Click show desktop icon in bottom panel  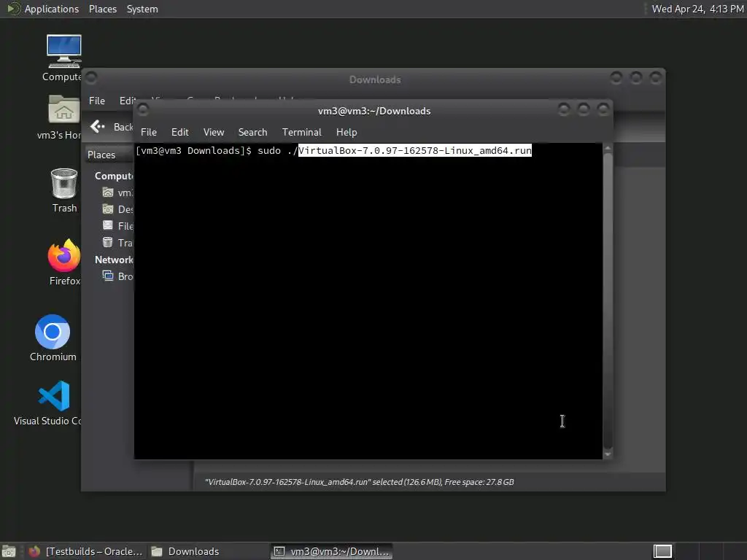(9, 551)
